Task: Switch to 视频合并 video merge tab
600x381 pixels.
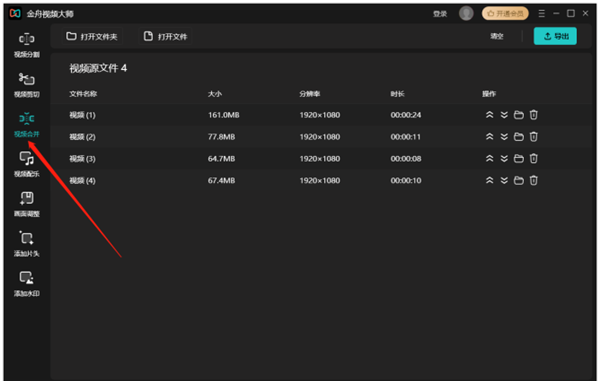Action: [x=27, y=125]
